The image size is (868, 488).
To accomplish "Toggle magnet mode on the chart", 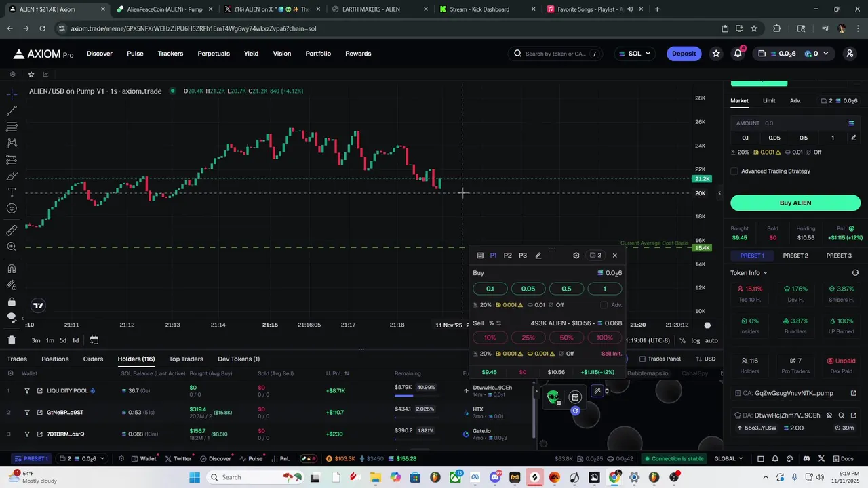I will pyautogui.click(x=12, y=268).
